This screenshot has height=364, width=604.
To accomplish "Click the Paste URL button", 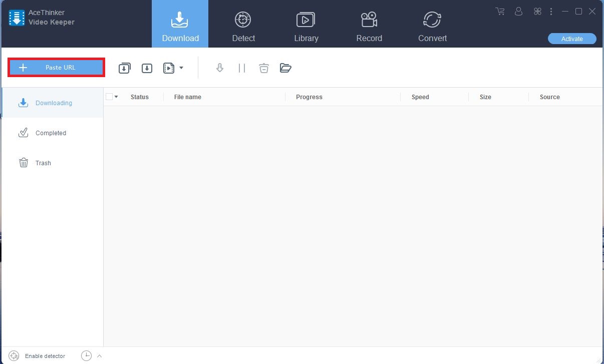I will tap(56, 68).
